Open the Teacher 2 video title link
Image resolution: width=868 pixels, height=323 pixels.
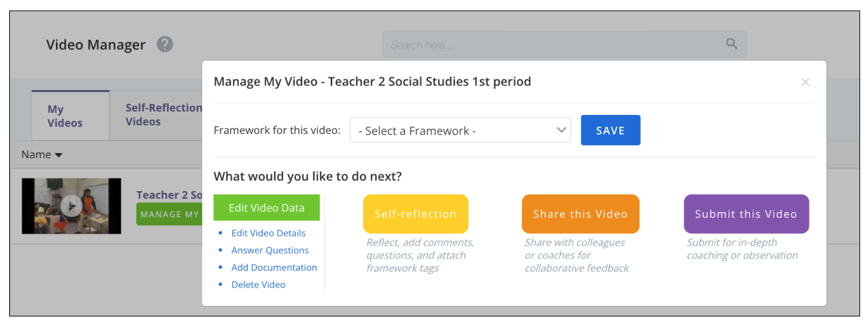(x=169, y=195)
